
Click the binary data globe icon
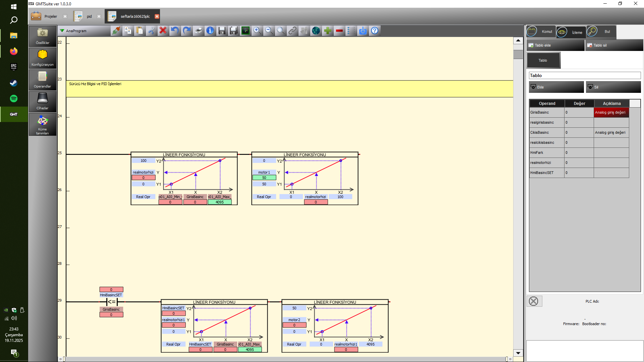(x=316, y=31)
